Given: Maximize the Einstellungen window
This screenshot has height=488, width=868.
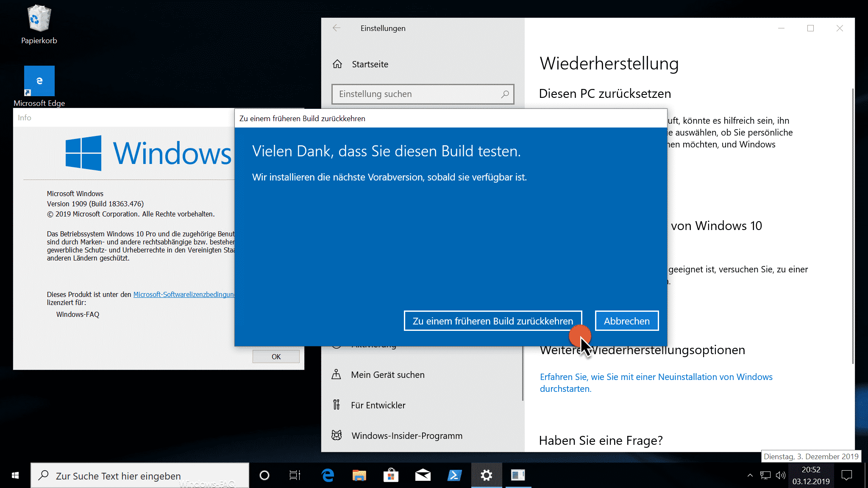Looking at the screenshot, I should point(810,28).
